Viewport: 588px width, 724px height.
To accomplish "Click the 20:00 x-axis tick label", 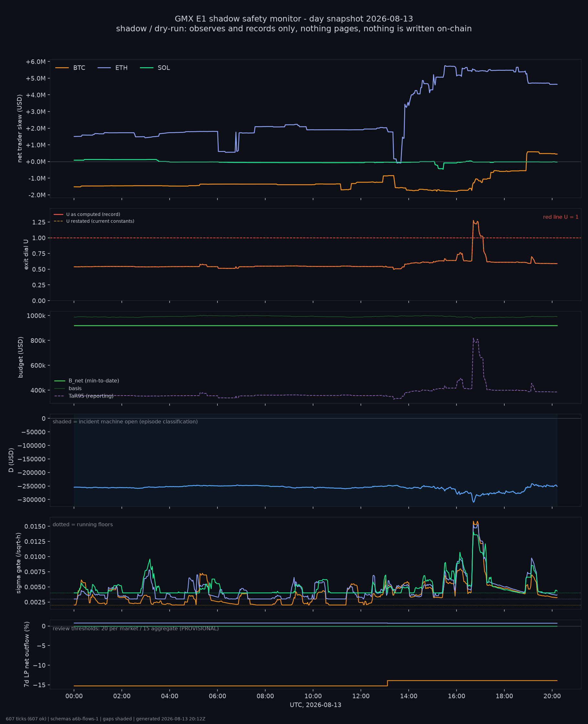I will pos(552,696).
